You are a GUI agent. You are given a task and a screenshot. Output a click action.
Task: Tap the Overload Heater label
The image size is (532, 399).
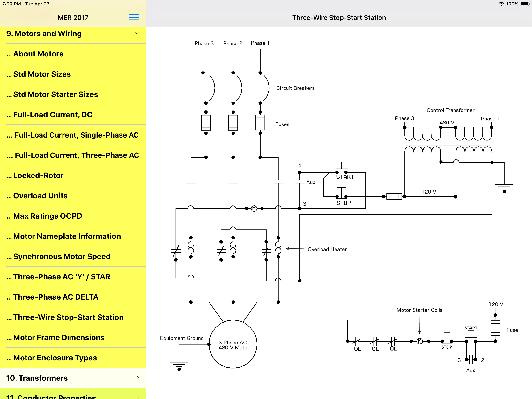point(327,249)
